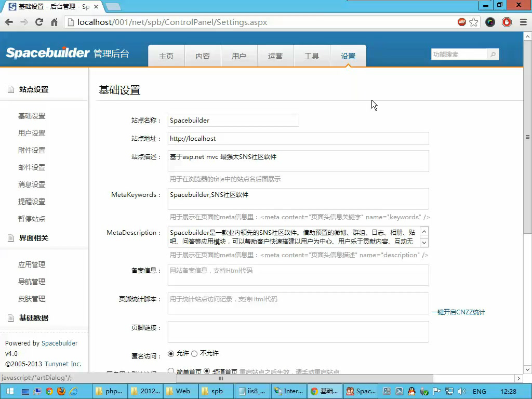The height and width of the screenshot is (399, 532).
Task: Select 不允许 for anonymous access
Action: [194, 354]
